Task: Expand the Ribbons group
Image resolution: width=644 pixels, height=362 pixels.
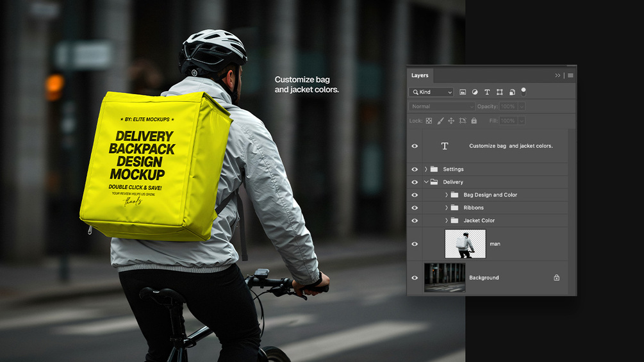Action: tap(447, 208)
